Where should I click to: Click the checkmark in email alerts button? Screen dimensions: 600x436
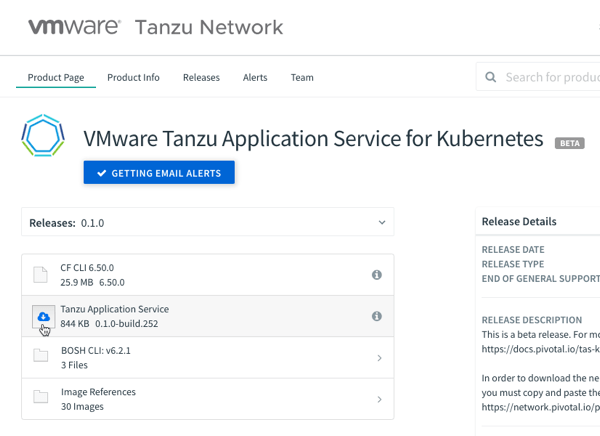click(101, 173)
